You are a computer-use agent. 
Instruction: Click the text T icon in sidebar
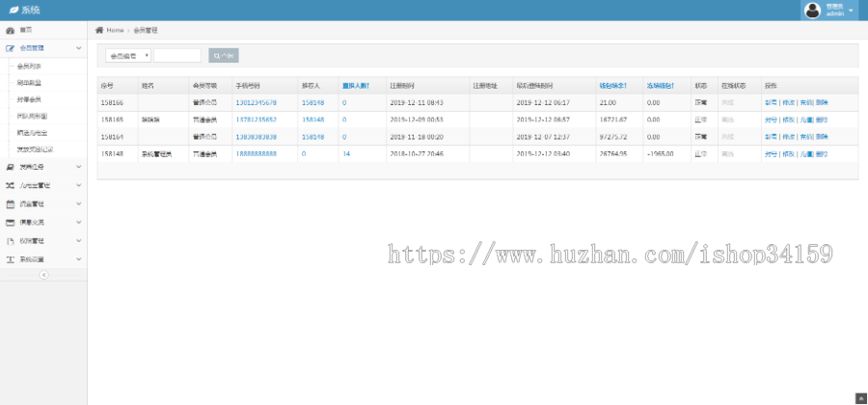click(x=10, y=259)
